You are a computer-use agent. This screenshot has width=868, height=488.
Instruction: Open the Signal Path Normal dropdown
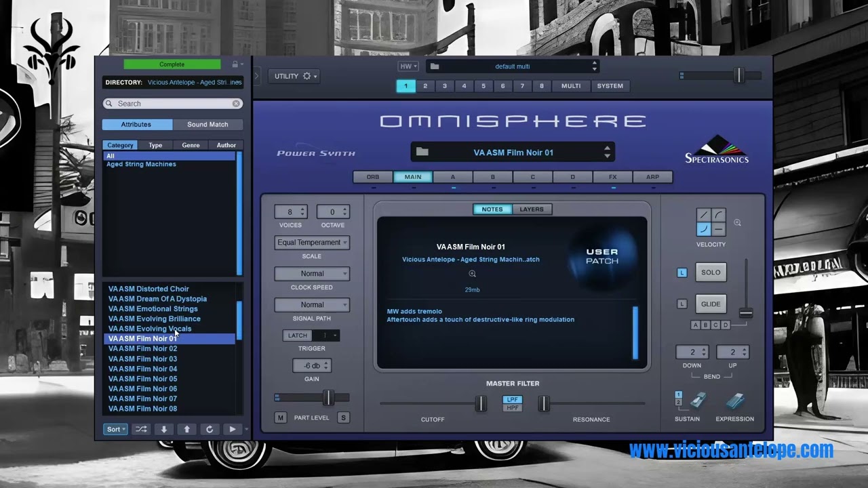pos(312,305)
